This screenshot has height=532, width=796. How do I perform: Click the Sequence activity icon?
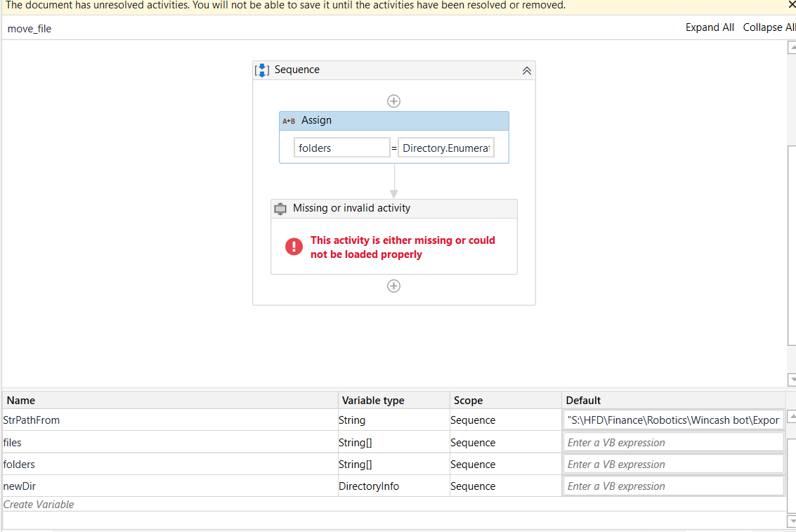pos(262,70)
